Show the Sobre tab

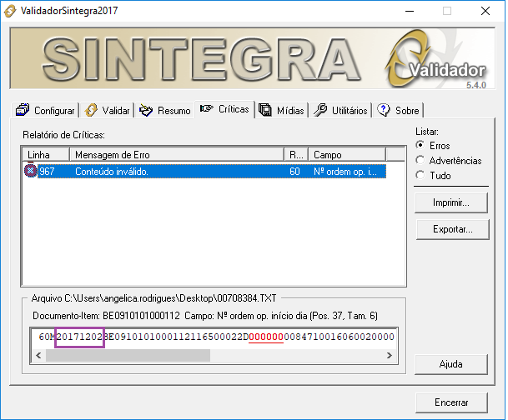pyautogui.click(x=398, y=111)
